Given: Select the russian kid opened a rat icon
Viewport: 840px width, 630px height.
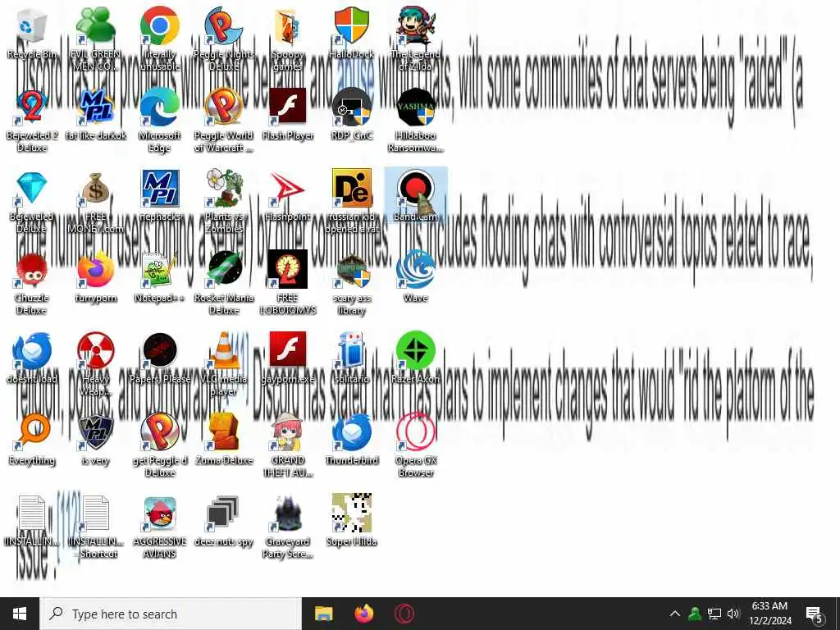Looking at the screenshot, I should (x=352, y=189).
